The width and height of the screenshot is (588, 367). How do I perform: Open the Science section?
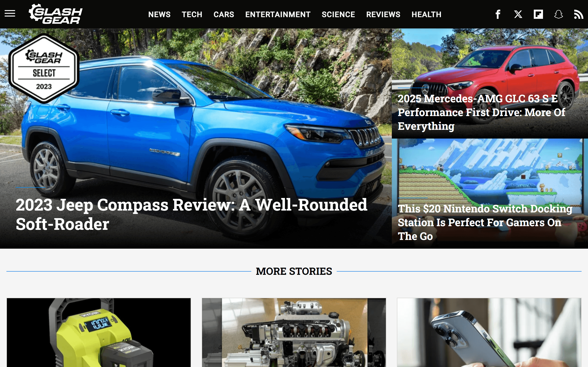tap(338, 14)
